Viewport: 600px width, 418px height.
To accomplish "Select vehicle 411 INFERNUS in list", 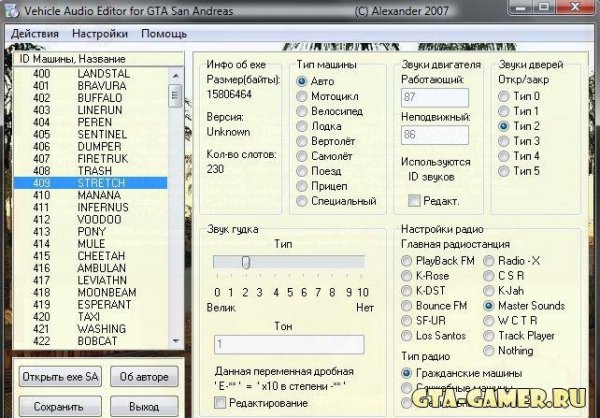I will tap(90, 207).
